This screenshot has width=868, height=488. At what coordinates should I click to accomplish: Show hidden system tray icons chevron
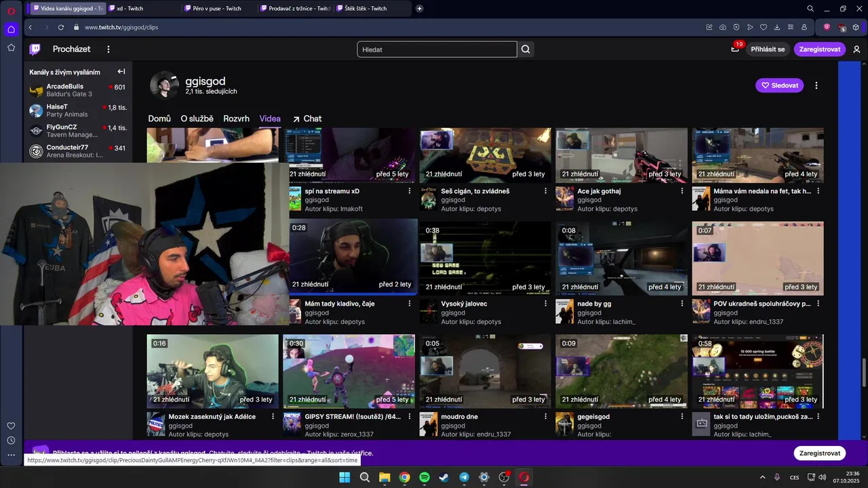(x=762, y=477)
